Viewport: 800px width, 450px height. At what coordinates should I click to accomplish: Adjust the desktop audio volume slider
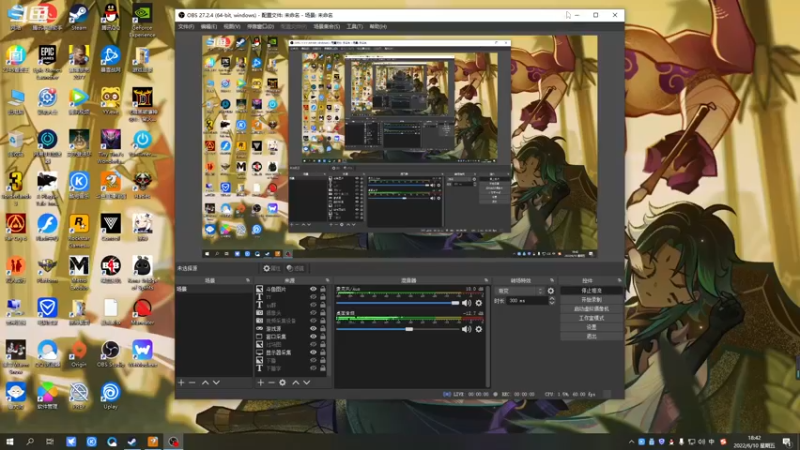[x=397, y=330]
